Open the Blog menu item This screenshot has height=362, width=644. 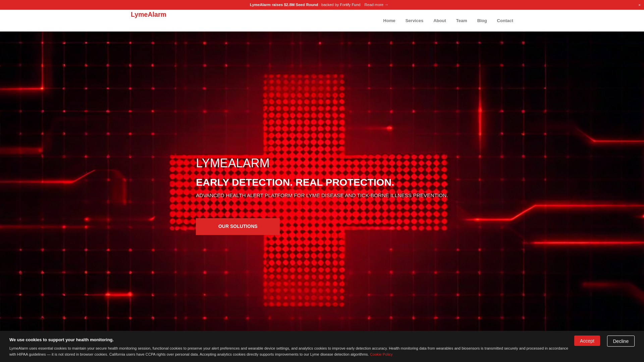pos(482,21)
